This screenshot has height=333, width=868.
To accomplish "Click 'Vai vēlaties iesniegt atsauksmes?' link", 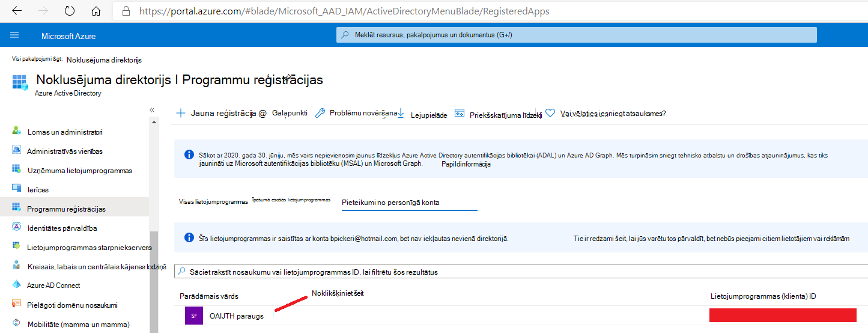I will (x=613, y=114).
